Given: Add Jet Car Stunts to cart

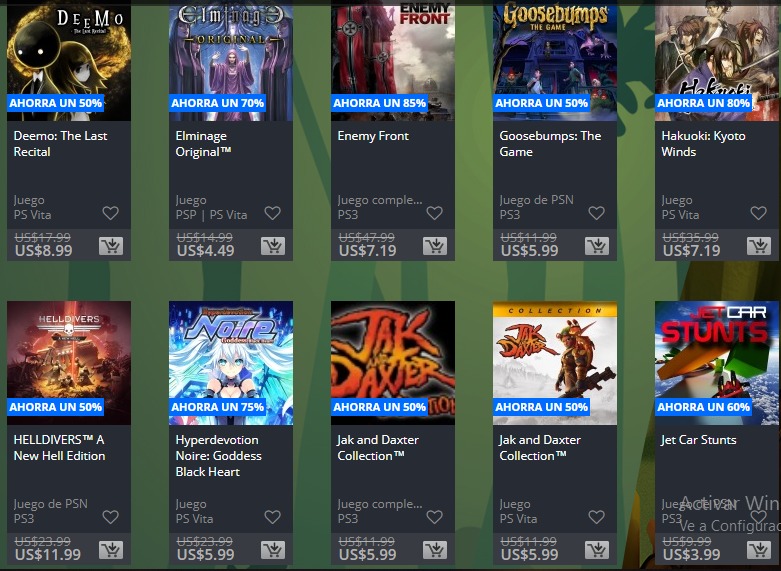Looking at the screenshot, I should coord(759,550).
